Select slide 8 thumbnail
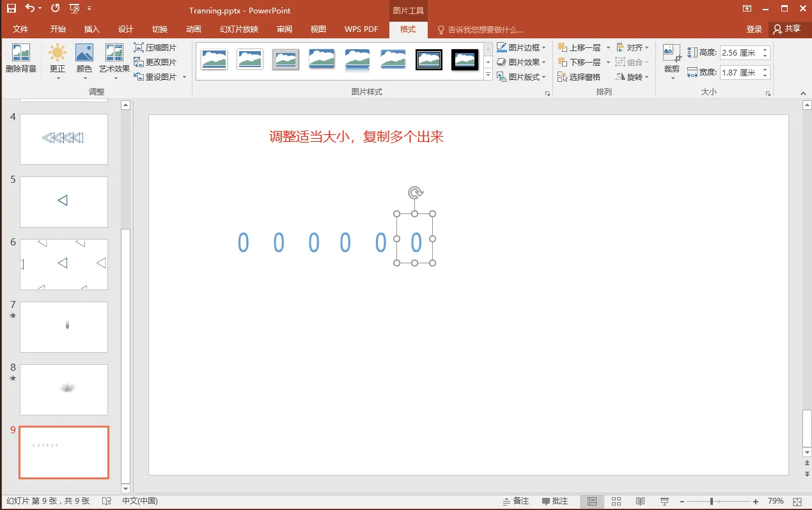Screen dimensions: 812x510 [64, 389]
